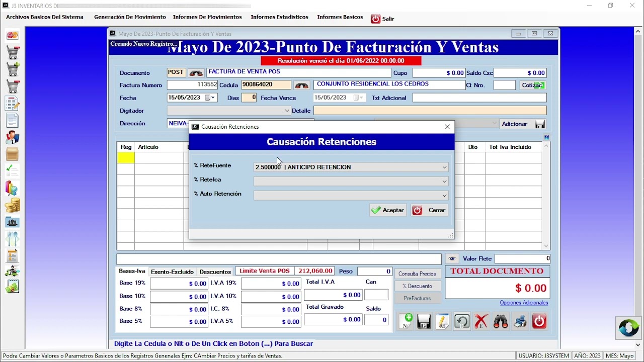Expand the % Auto Retención dropdown

pyautogui.click(x=444, y=195)
